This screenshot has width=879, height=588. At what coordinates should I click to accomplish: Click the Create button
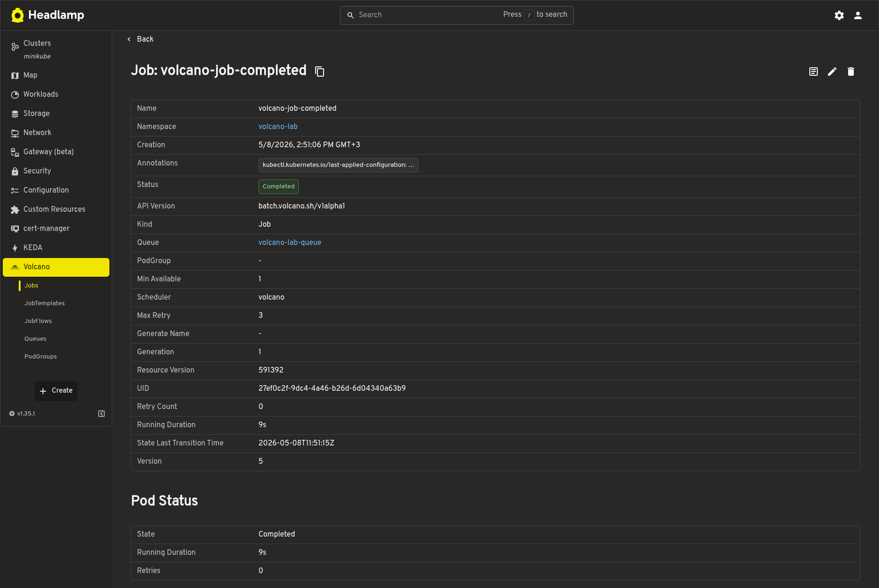(x=56, y=391)
